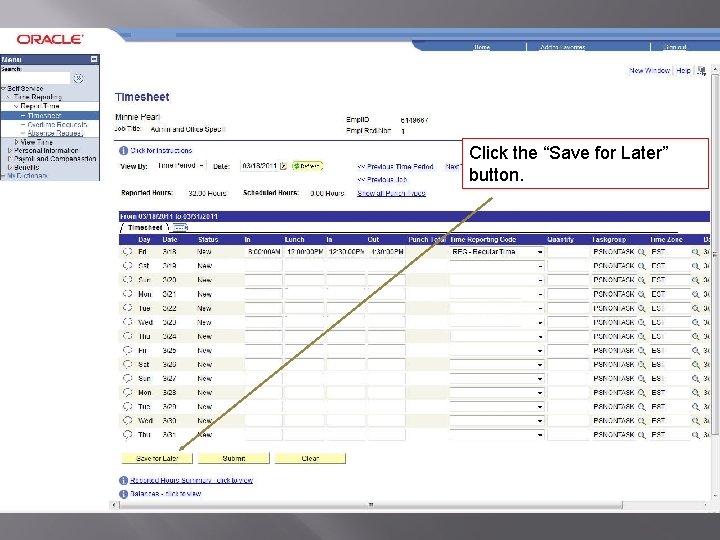Image resolution: width=720 pixels, height=540 pixels.
Task: Click Sign out in the top navigation
Action: click(675, 47)
